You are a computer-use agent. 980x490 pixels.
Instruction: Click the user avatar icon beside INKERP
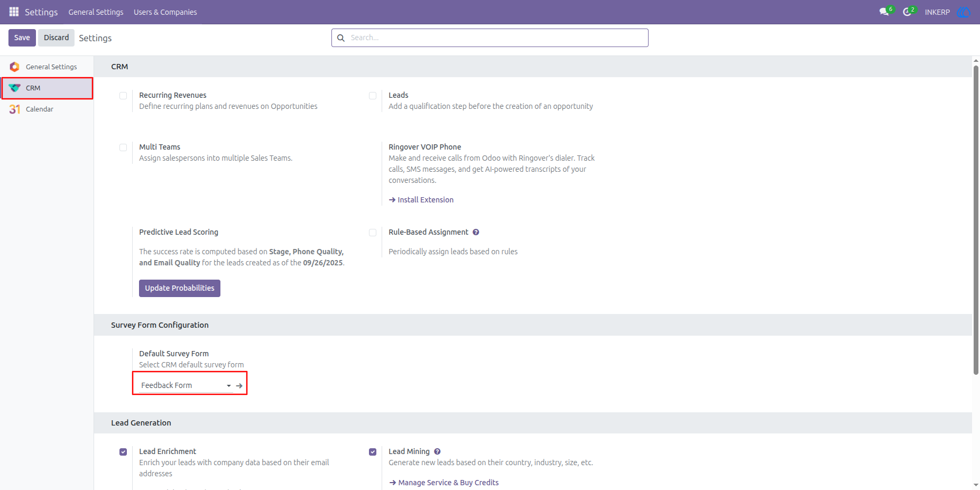(x=964, y=12)
